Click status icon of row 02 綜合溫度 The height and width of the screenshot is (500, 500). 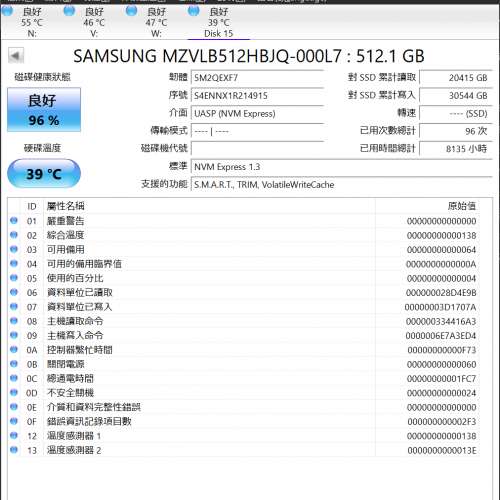point(14,235)
